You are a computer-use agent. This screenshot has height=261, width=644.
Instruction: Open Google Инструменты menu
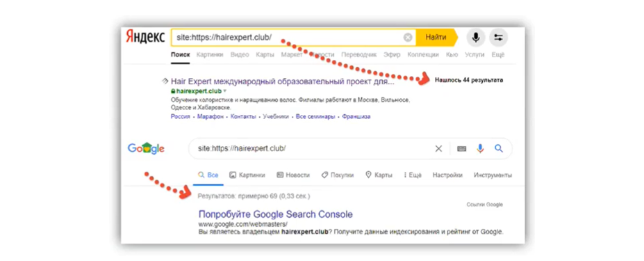click(493, 175)
